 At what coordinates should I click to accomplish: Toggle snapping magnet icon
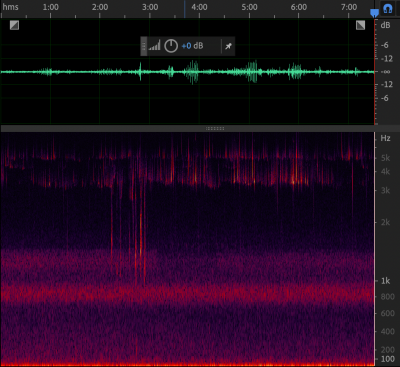pos(387,9)
